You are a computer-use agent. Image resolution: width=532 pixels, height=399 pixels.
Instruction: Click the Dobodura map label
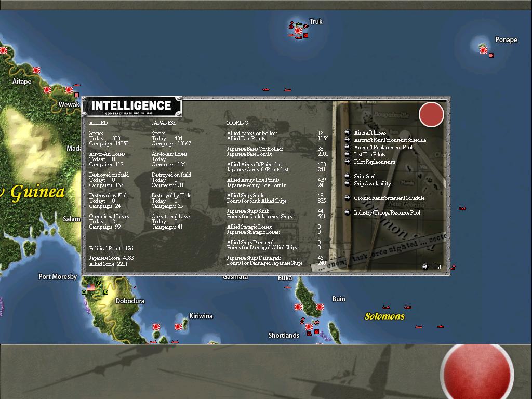(x=130, y=301)
